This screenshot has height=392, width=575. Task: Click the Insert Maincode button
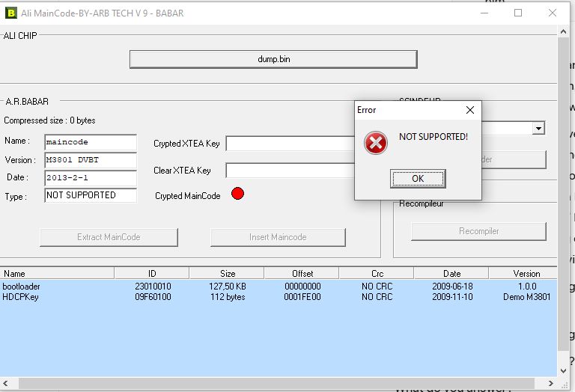pos(278,237)
